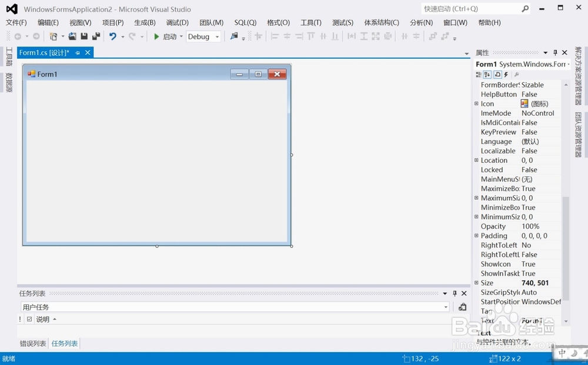This screenshot has height=365, width=588.
Task: Click the Align Bottoms layout icon
Action: (x=335, y=36)
